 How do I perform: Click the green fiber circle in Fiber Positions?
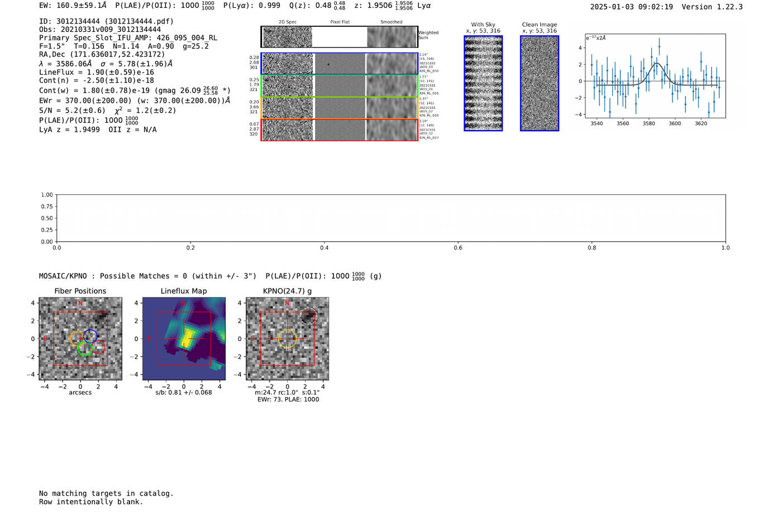click(x=85, y=349)
